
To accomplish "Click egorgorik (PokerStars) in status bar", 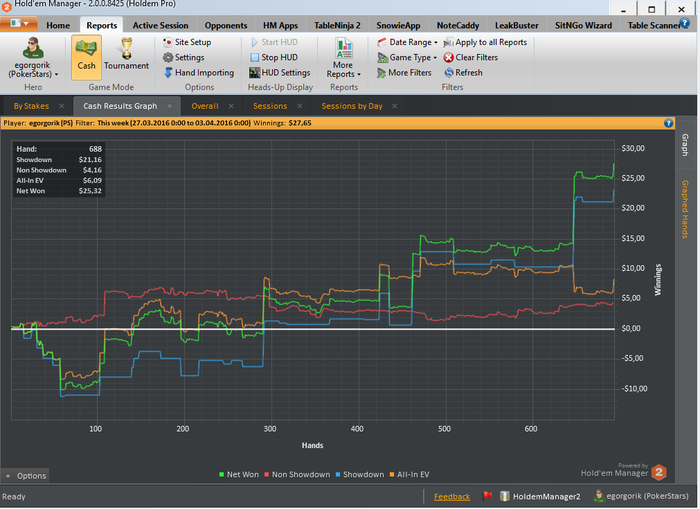I will [x=641, y=496].
